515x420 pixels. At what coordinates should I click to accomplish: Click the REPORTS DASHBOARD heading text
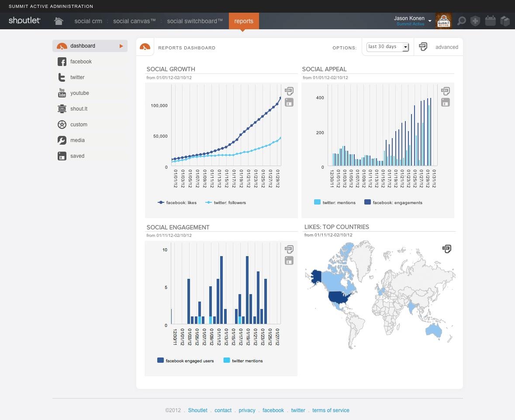point(187,48)
